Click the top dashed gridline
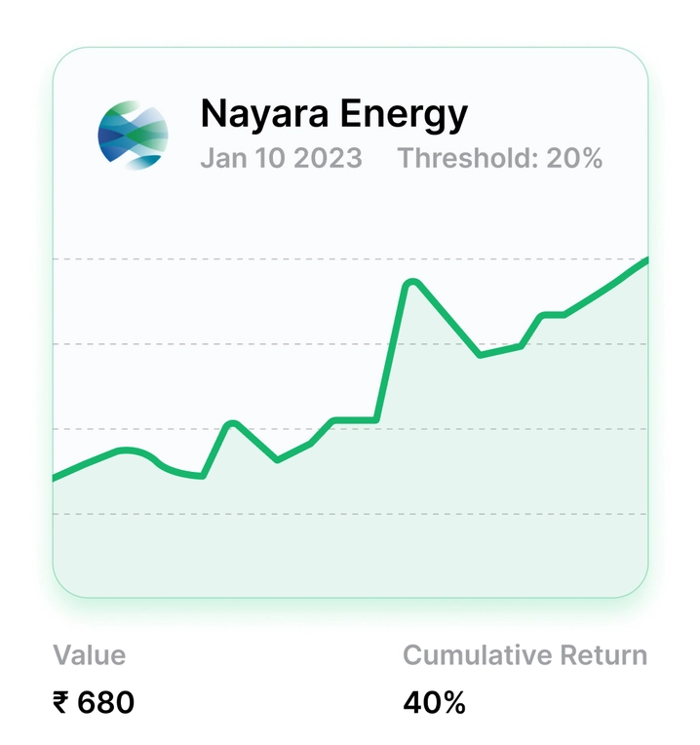This screenshot has height=745, width=700. coord(350,259)
